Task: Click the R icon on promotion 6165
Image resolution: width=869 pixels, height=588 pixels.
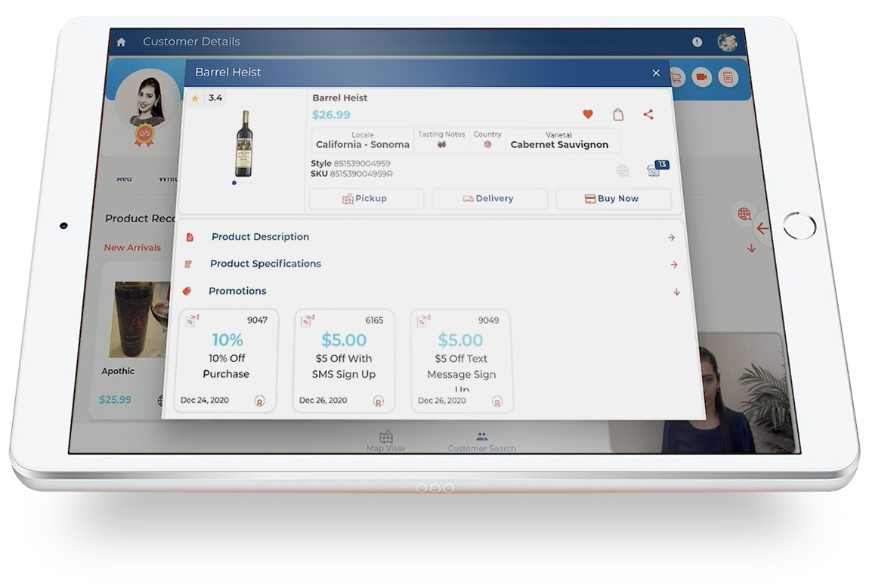Action: click(x=379, y=401)
